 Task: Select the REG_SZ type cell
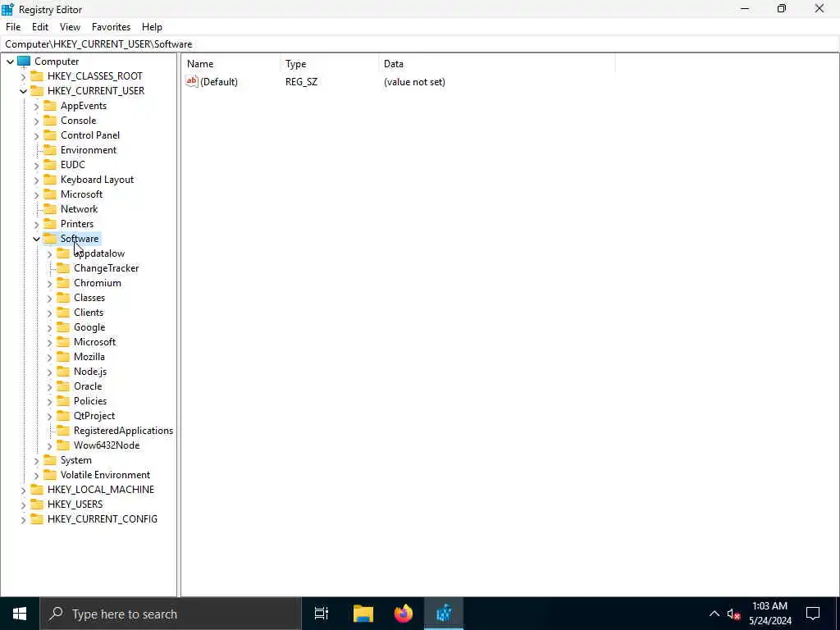pyautogui.click(x=301, y=82)
